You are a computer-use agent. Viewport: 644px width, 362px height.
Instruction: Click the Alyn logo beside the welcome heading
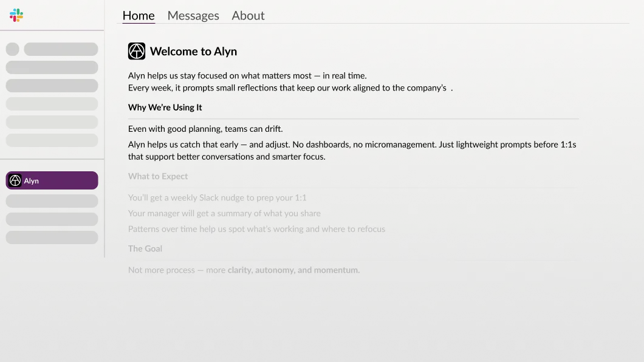pyautogui.click(x=137, y=51)
